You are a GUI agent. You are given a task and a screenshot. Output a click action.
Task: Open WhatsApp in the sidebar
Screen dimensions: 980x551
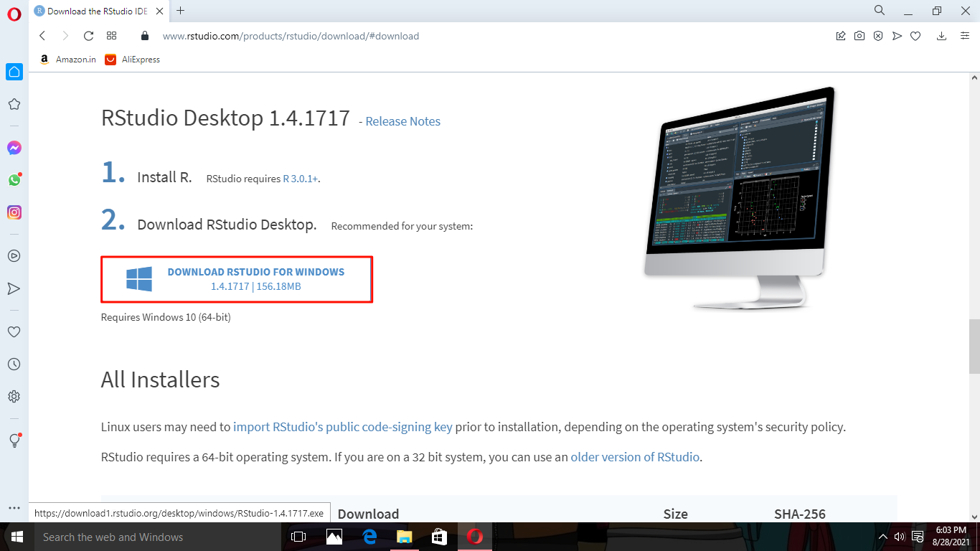[x=14, y=180]
